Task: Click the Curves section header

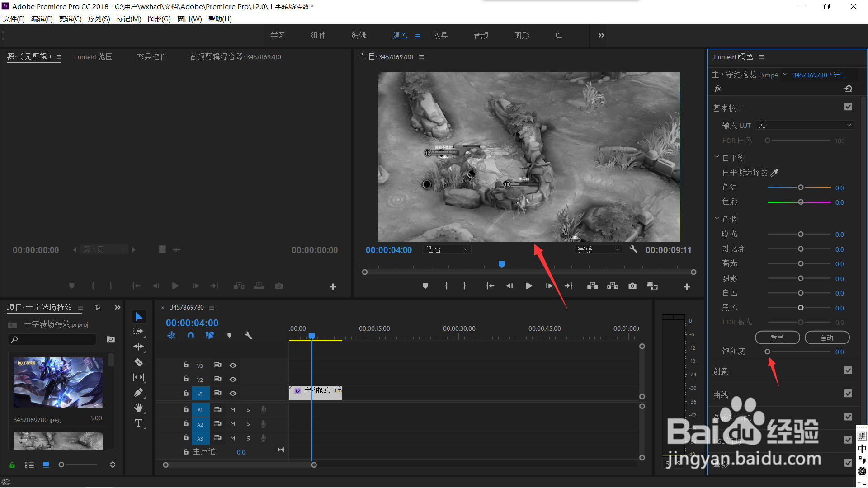Action: tap(721, 395)
